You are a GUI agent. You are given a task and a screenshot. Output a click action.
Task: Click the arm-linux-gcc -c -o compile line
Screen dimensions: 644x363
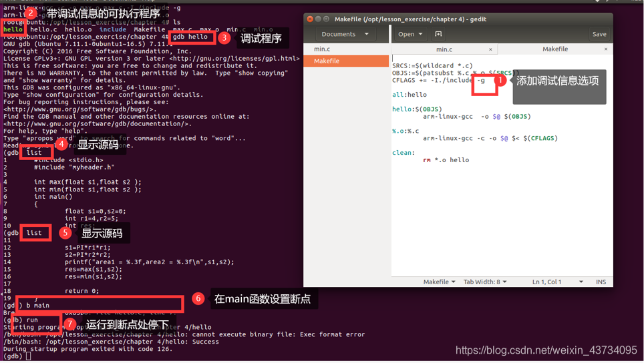(x=490, y=138)
